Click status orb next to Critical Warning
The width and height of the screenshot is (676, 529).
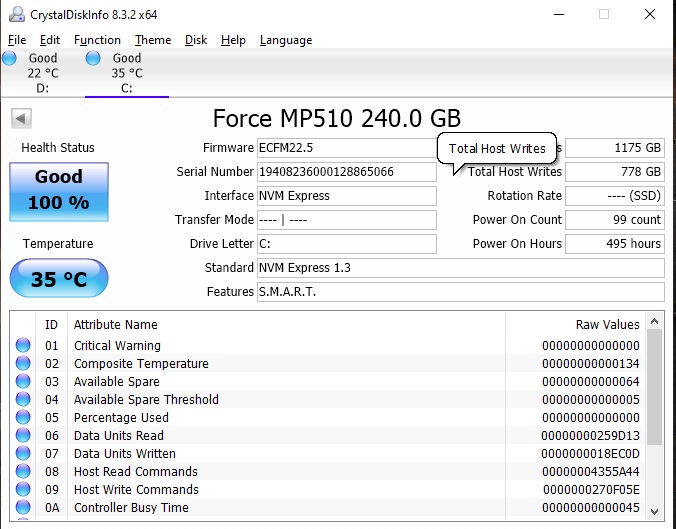[23, 345]
